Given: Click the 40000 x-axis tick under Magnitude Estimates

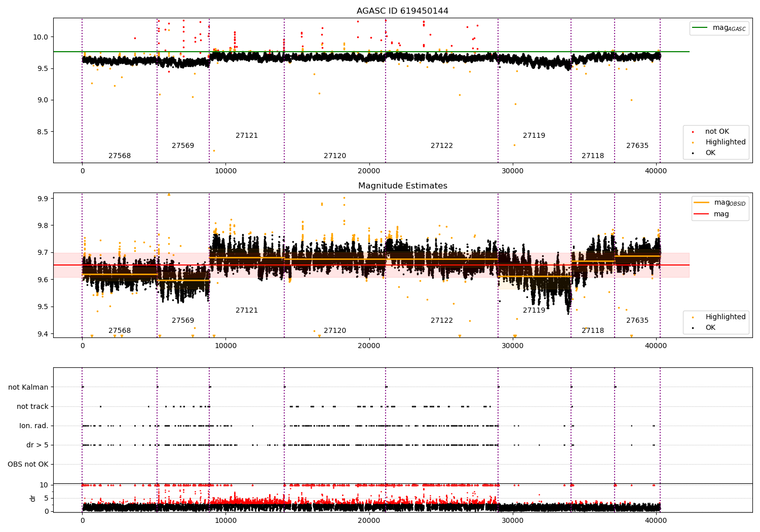Looking at the screenshot, I should 656,346.
